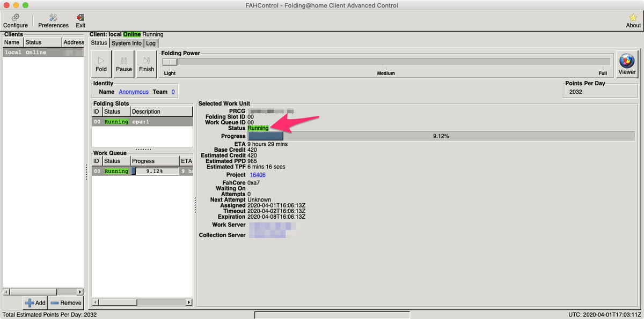Viewport: 644px width, 319px height.
Task: Click Work Queue Progress column header
Action: (x=155, y=161)
